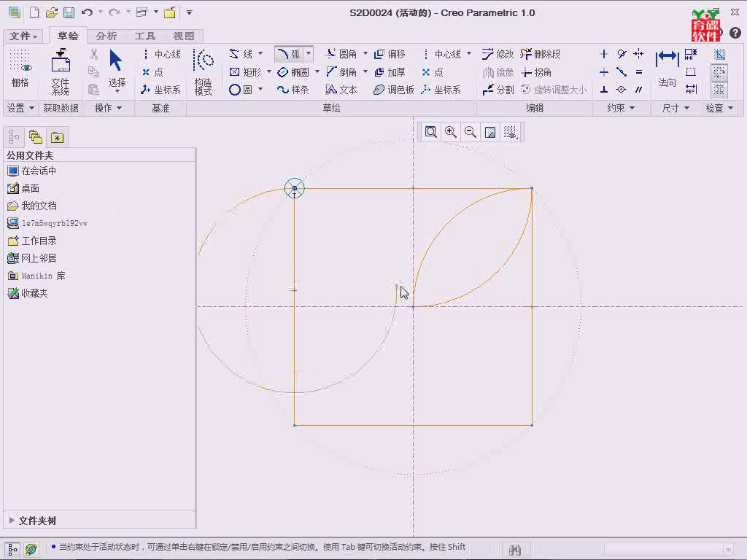Toggle the sketcher display filters icon
This screenshot has width=747, height=560.
pyautogui.click(x=510, y=132)
